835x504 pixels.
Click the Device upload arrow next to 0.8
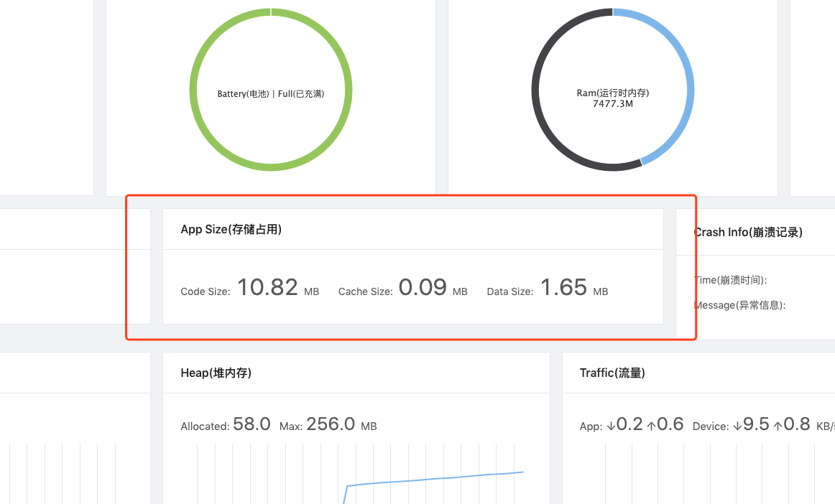click(x=778, y=426)
